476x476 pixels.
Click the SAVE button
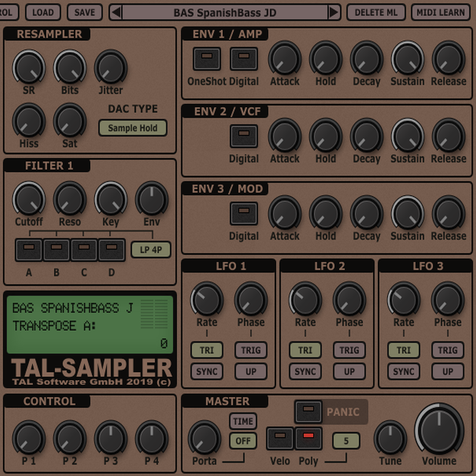pyautogui.click(x=84, y=13)
